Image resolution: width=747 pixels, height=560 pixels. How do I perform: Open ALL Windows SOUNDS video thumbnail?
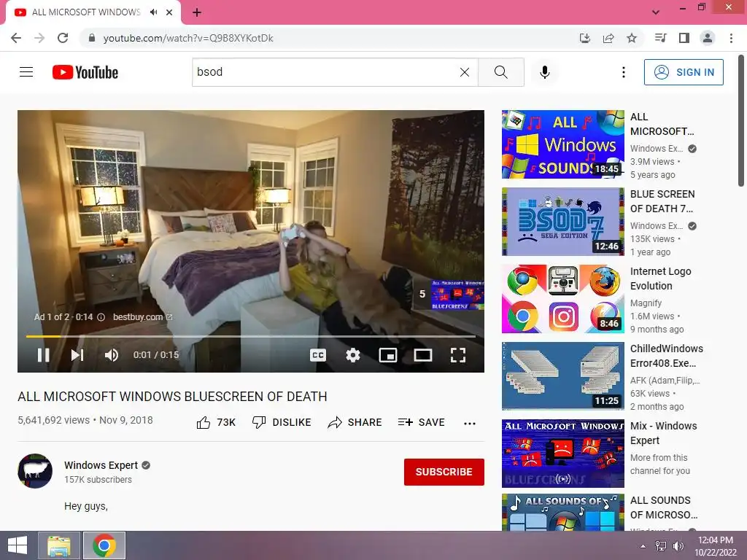point(562,144)
